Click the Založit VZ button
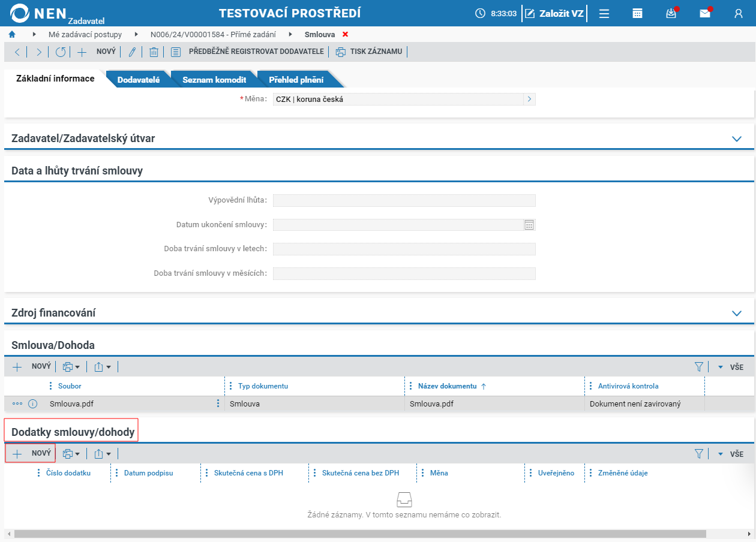Screen dimensions: 756x542 point(555,13)
